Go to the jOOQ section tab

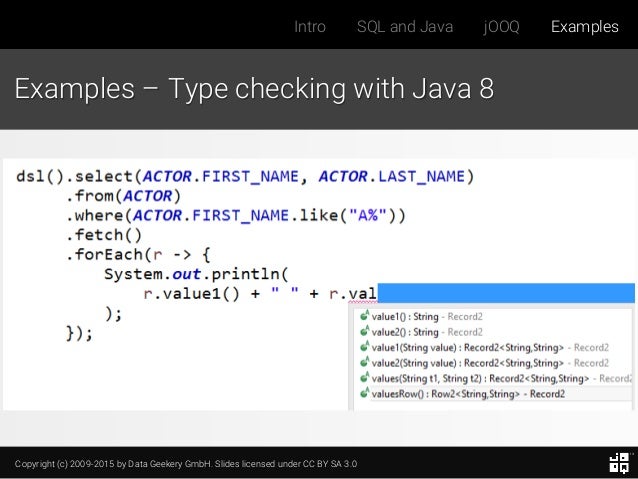pyautogui.click(x=501, y=27)
